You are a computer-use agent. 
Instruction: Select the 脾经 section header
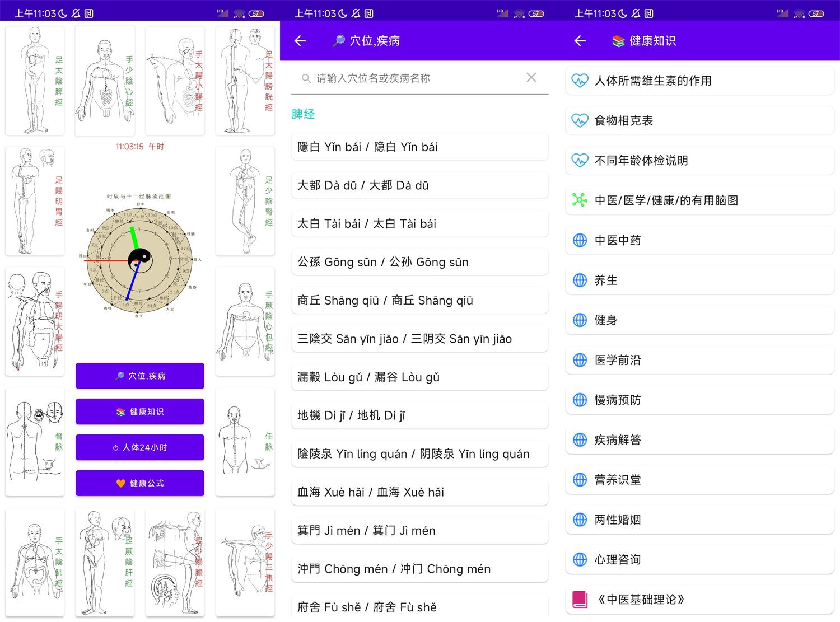303,114
